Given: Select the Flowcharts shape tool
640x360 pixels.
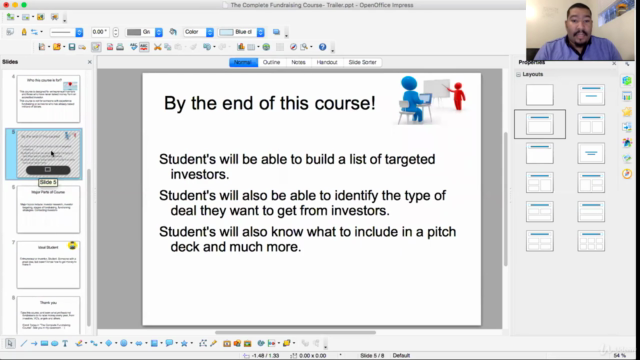Looking at the screenshot, I should [x=154, y=343].
